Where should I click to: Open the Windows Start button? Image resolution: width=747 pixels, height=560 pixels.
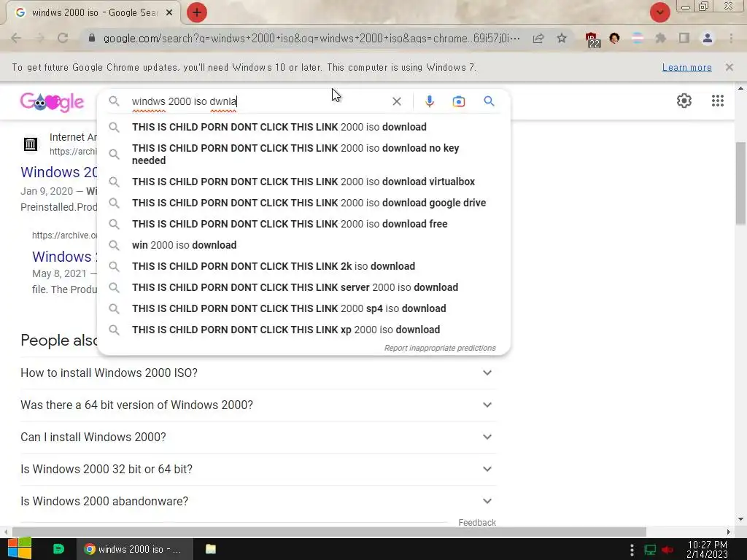pyautogui.click(x=19, y=549)
